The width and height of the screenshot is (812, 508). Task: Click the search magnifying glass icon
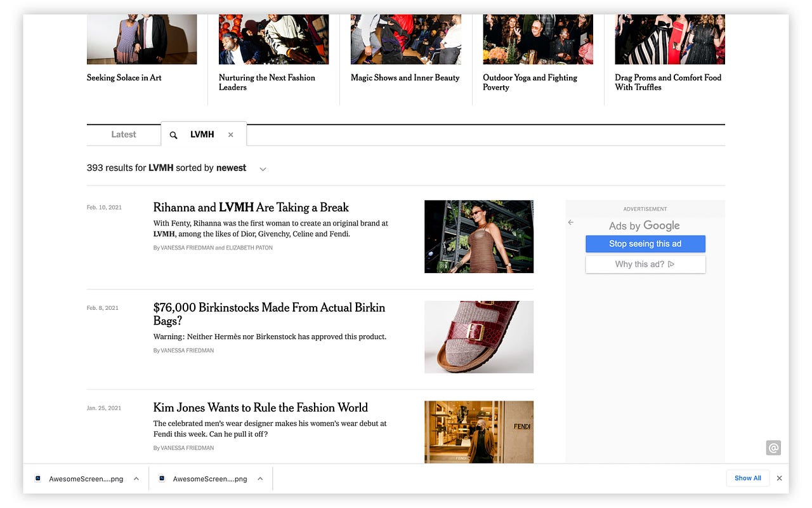click(x=173, y=134)
